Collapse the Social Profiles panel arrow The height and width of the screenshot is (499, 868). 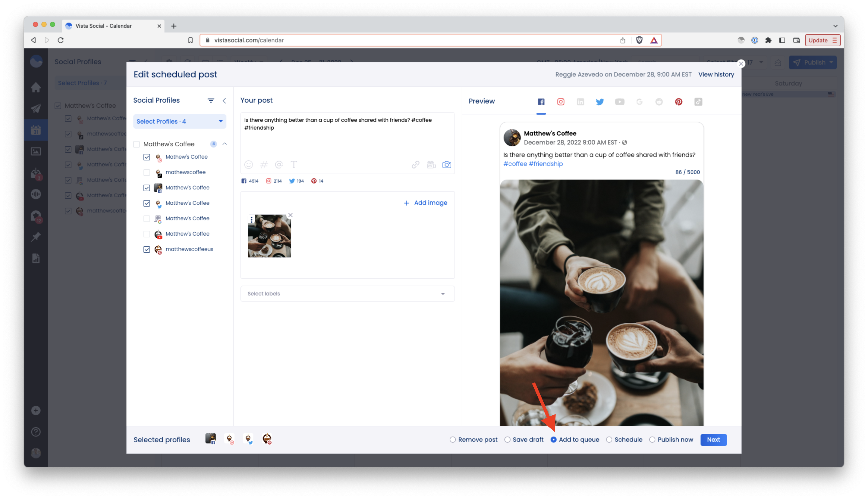pos(224,100)
